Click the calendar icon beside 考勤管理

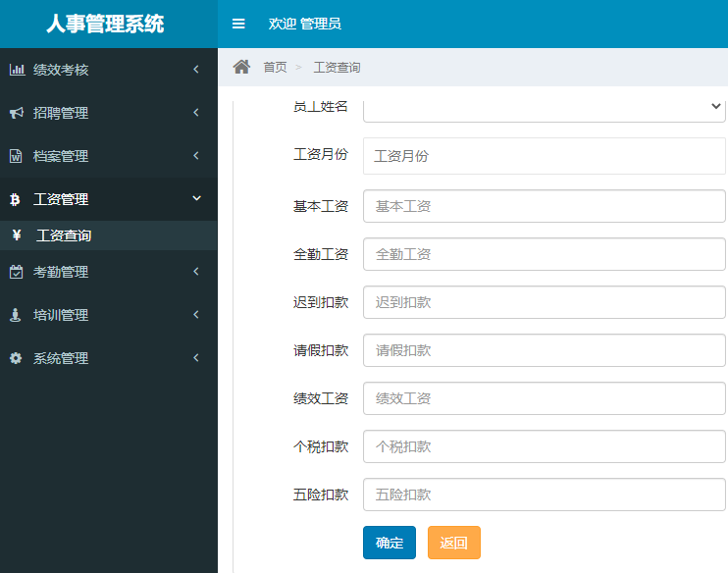(x=16, y=272)
